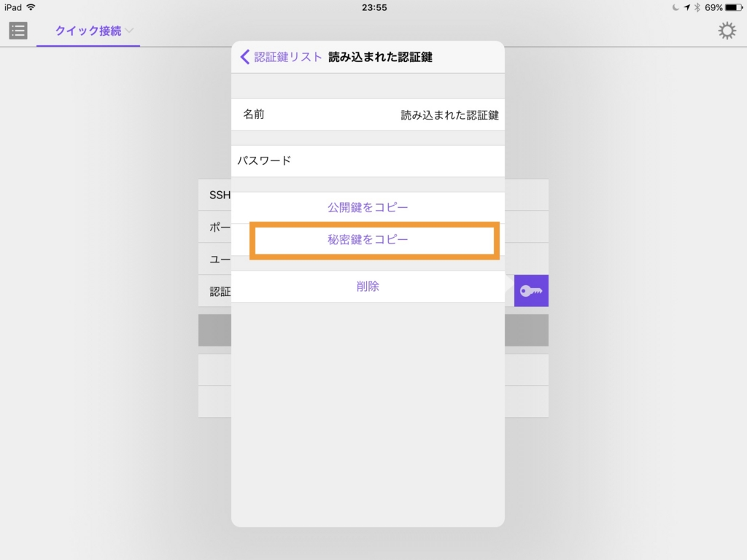
Task: Open the settings gear icon
Action: click(x=727, y=31)
